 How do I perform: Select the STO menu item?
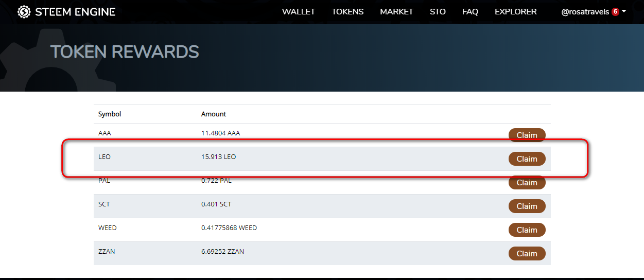(438, 12)
